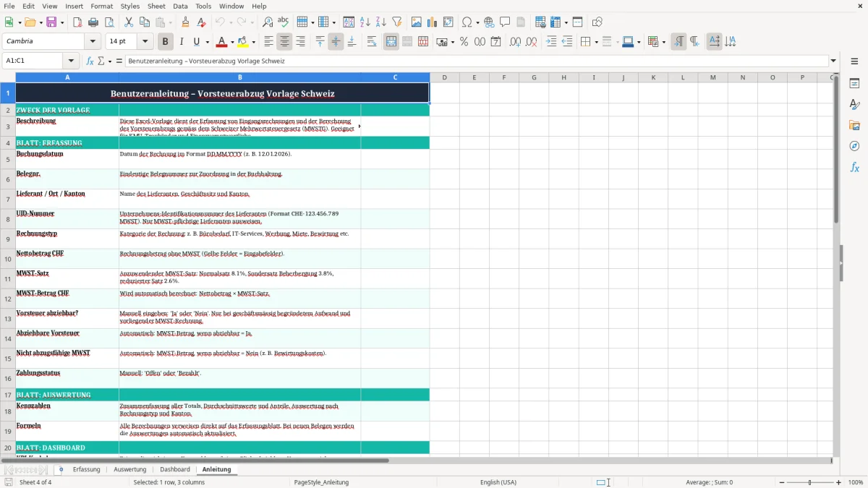Switch to the Erfassung sheet tab
Screen dimensions: 868x488
pos(87,470)
